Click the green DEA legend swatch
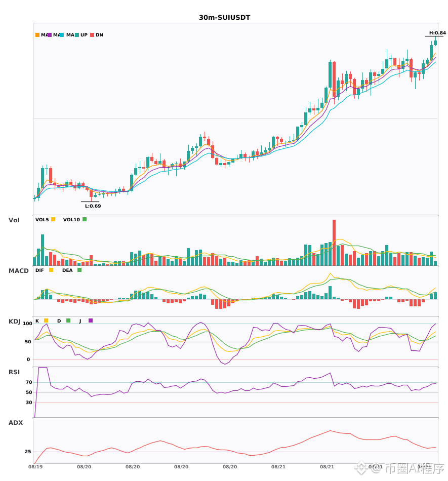The height and width of the screenshot is (481, 448). (79, 270)
